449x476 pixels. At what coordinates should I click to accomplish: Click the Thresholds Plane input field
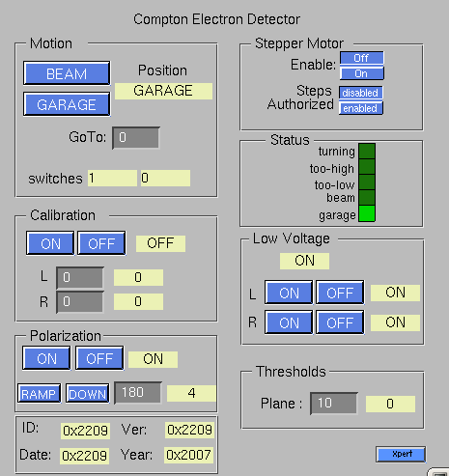coord(334,404)
